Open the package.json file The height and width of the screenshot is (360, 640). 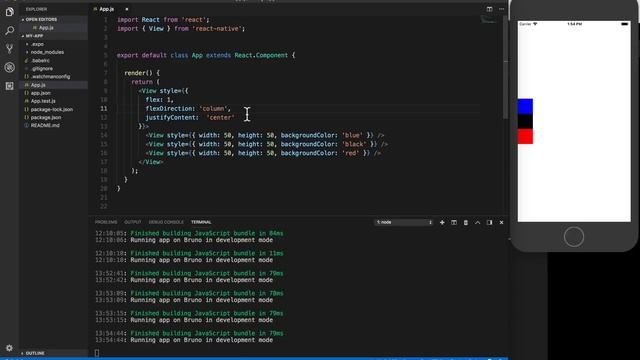tap(46, 117)
